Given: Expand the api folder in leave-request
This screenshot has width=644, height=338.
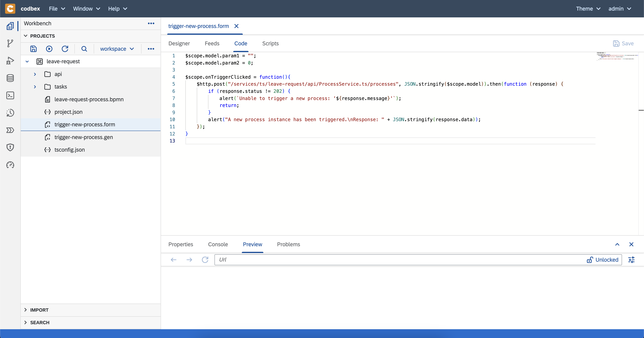Looking at the screenshot, I should pos(34,74).
